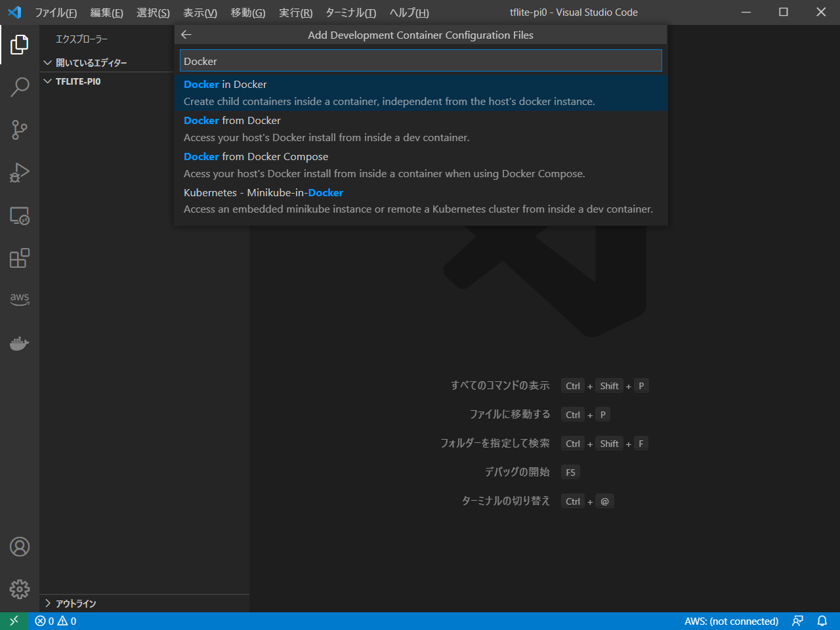Image resolution: width=840 pixels, height=630 pixels.
Task: Open the Docker view icon
Action: point(20,343)
